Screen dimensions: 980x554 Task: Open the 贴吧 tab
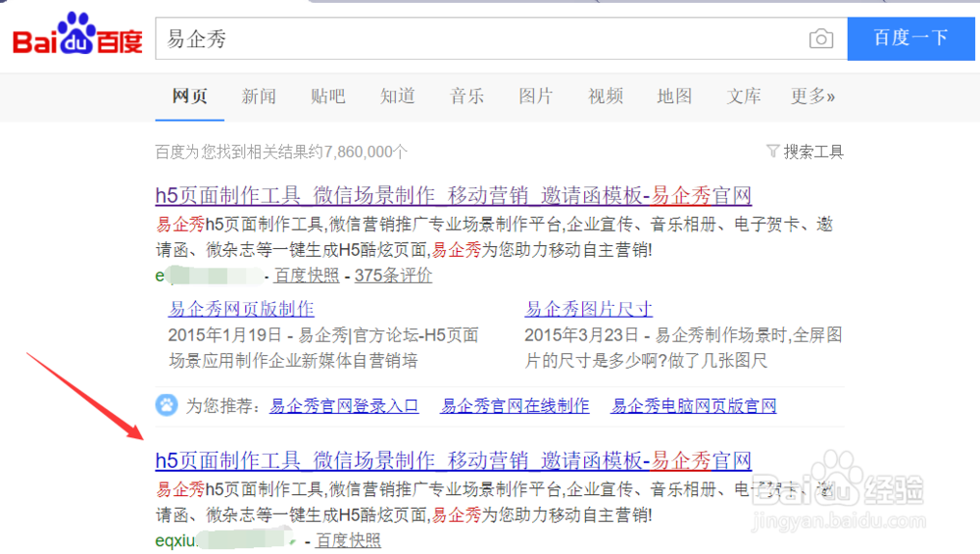click(328, 96)
